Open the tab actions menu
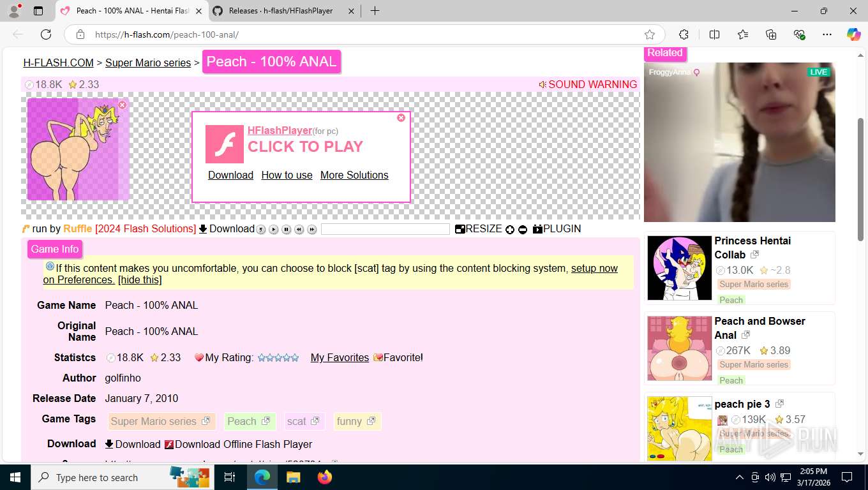 [38, 11]
